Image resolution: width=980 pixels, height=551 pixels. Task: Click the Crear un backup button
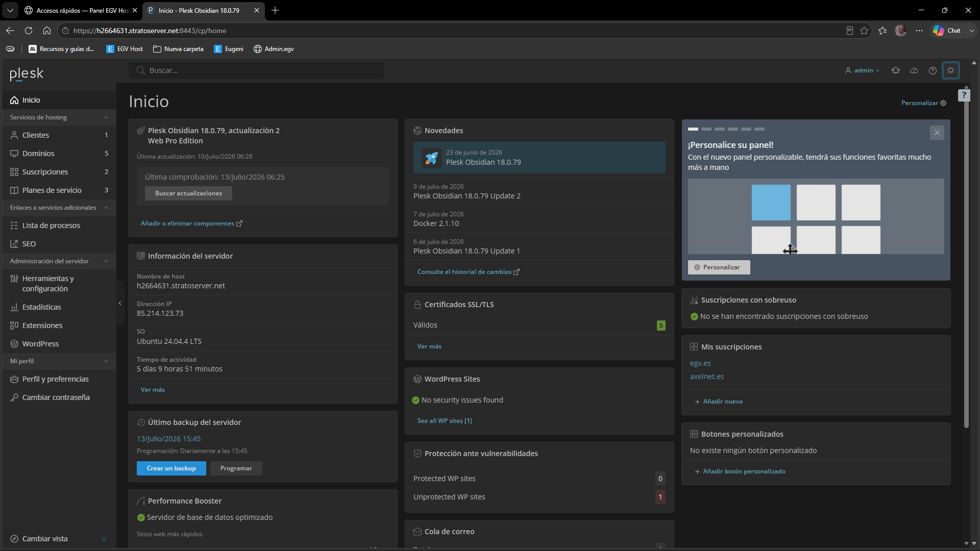tap(171, 468)
